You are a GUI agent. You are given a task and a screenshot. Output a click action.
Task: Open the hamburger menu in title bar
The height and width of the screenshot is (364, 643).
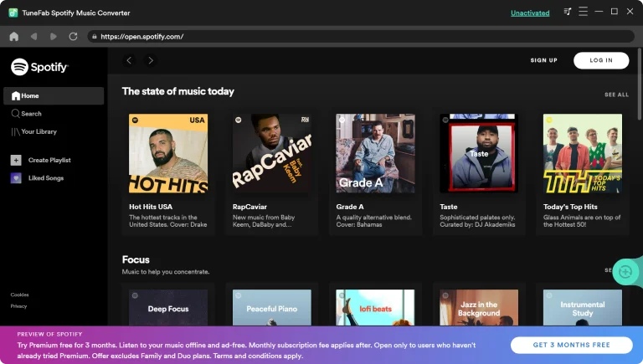(x=584, y=12)
